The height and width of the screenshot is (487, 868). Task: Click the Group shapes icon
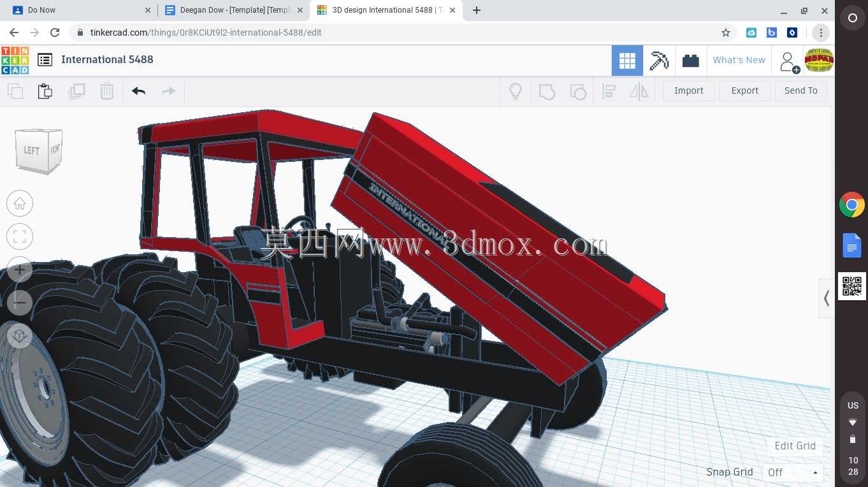[x=547, y=91]
